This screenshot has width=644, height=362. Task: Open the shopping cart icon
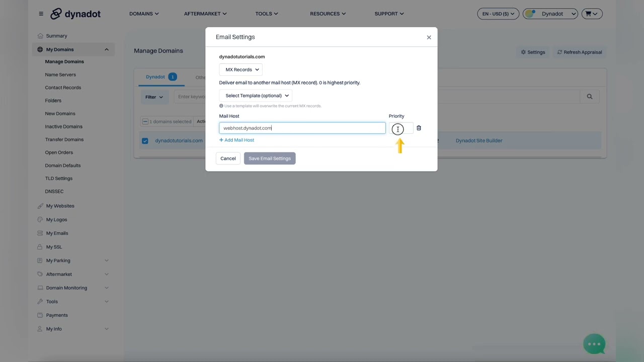coord(591,14)
